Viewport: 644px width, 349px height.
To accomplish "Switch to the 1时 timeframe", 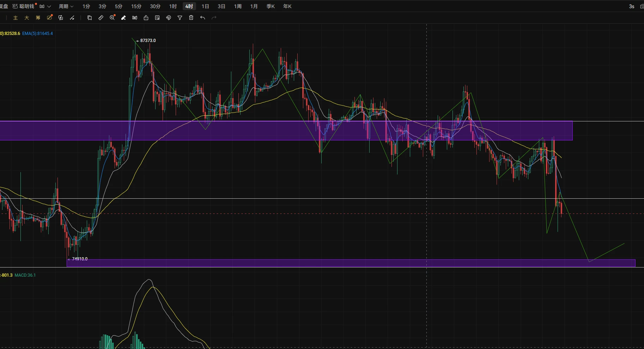I will [173, 6].
